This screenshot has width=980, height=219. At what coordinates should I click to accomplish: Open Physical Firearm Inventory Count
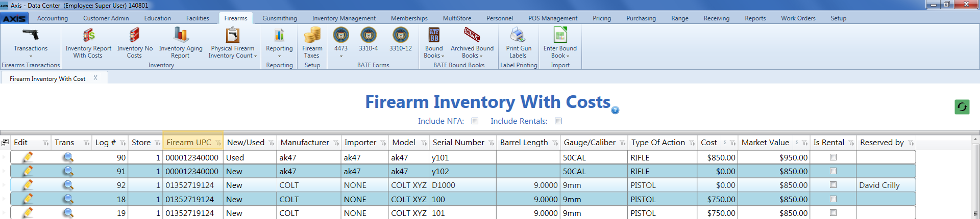[233, 42]
